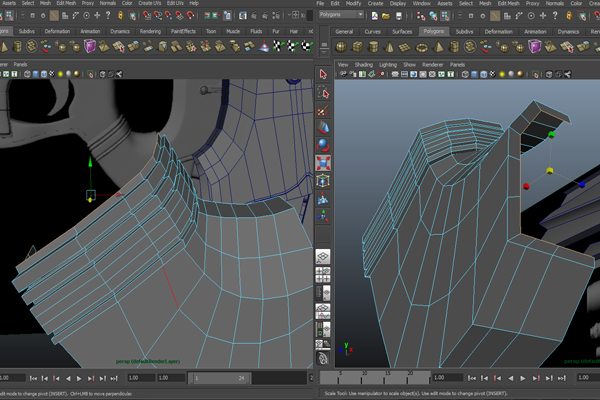600x400 pixels.
Task: Go to end of range in right window
Action: 561,378
